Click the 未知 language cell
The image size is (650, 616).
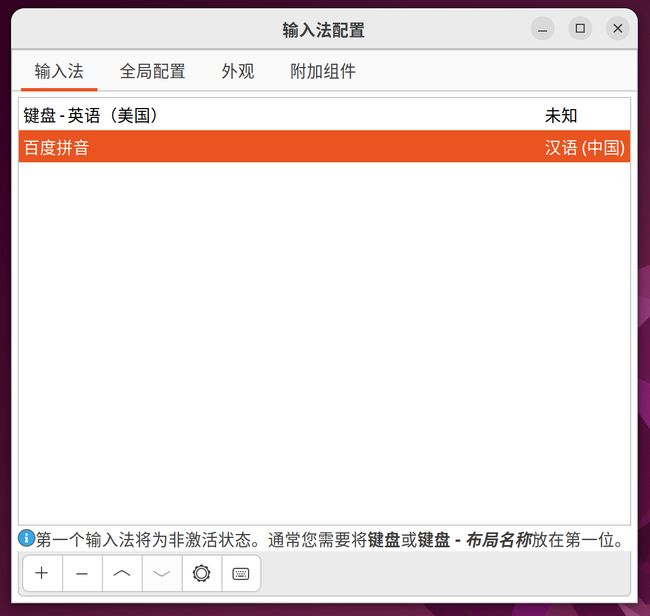(560, 115)
